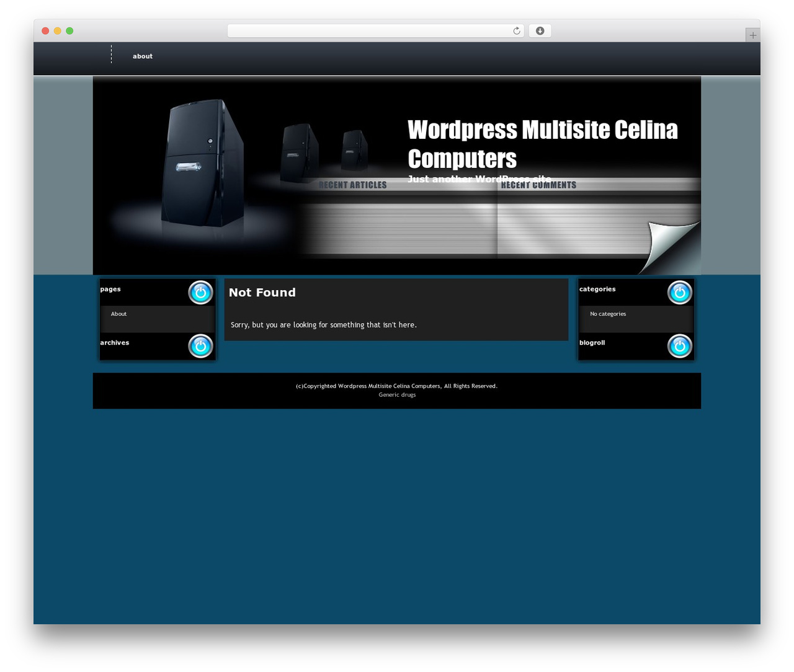
Task: Open a new browser tab
Action: 752,35
